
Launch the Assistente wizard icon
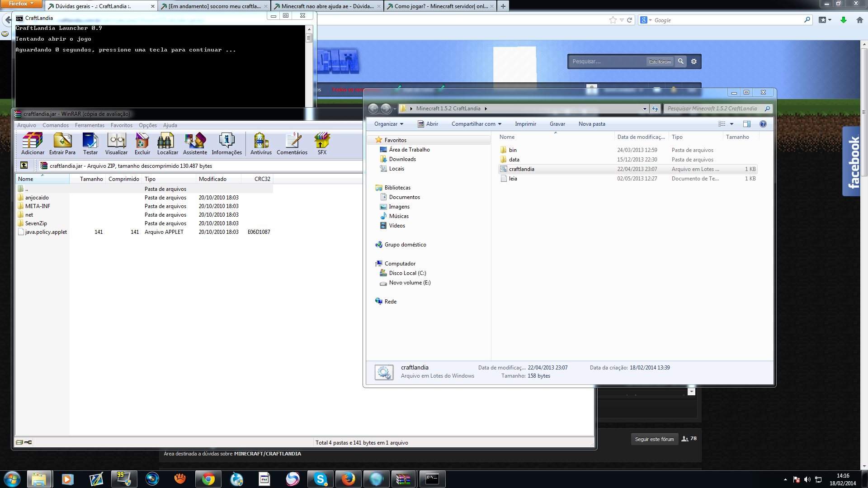195,144
